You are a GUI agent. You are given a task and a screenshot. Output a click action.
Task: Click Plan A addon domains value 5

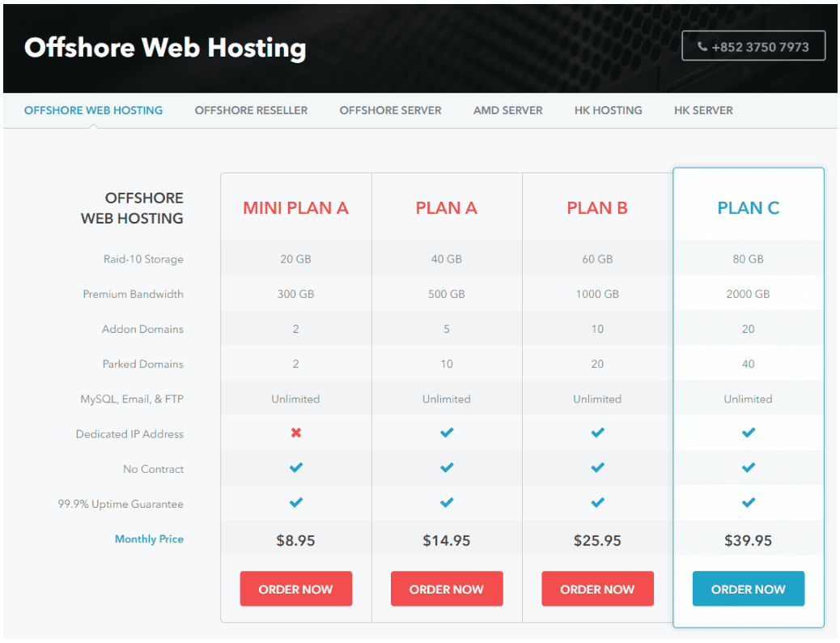(446, 329)
